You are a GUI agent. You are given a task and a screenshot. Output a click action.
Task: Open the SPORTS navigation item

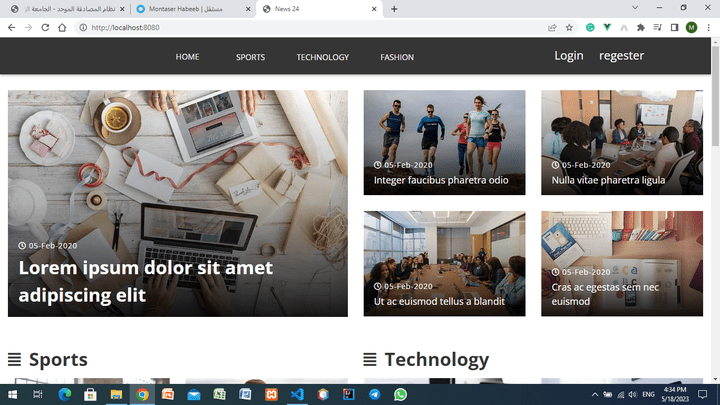(250, 57)
